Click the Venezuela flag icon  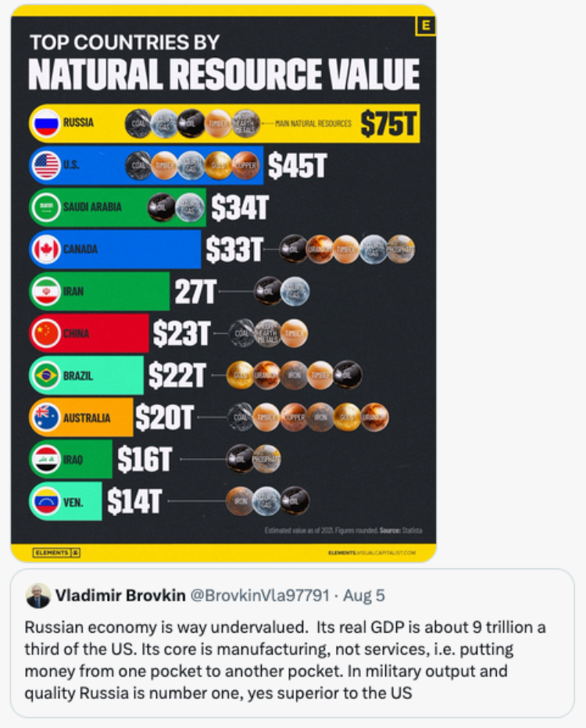[46, 501]
